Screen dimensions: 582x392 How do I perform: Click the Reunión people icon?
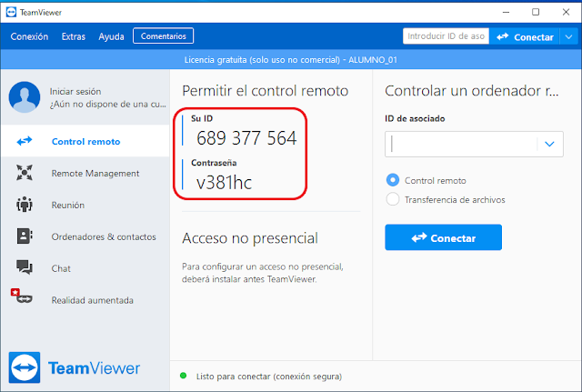pyautogui.click(x=25, y=205)
